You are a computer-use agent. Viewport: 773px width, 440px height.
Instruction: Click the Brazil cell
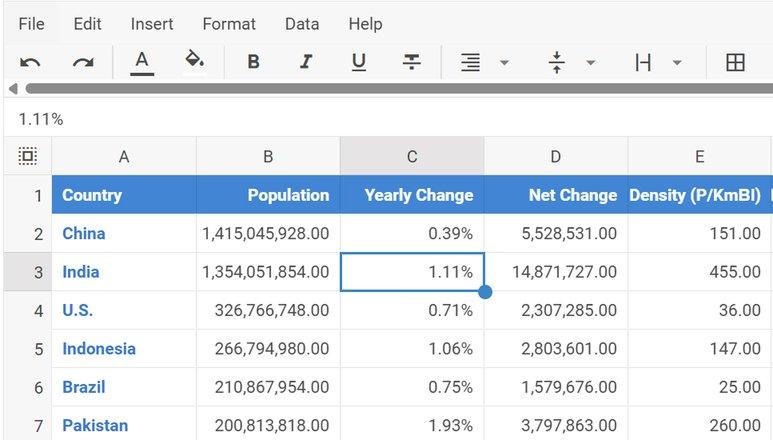(x=124, y=387)
